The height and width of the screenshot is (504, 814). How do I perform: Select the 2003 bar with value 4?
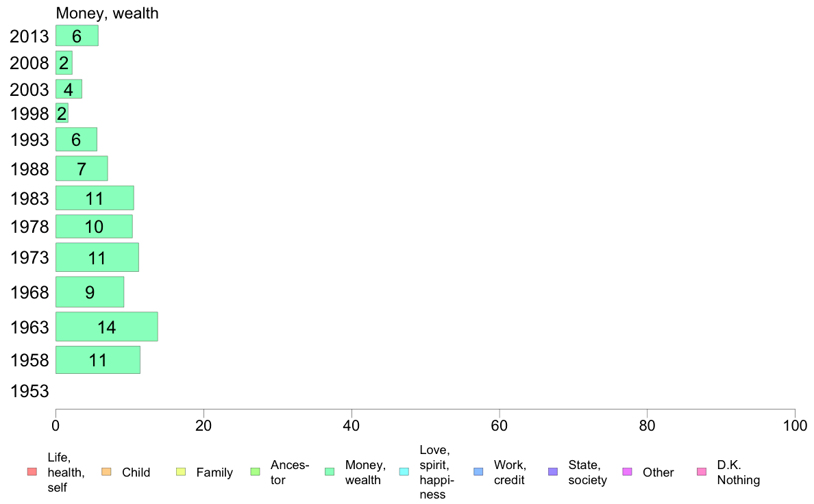(69, 89)
